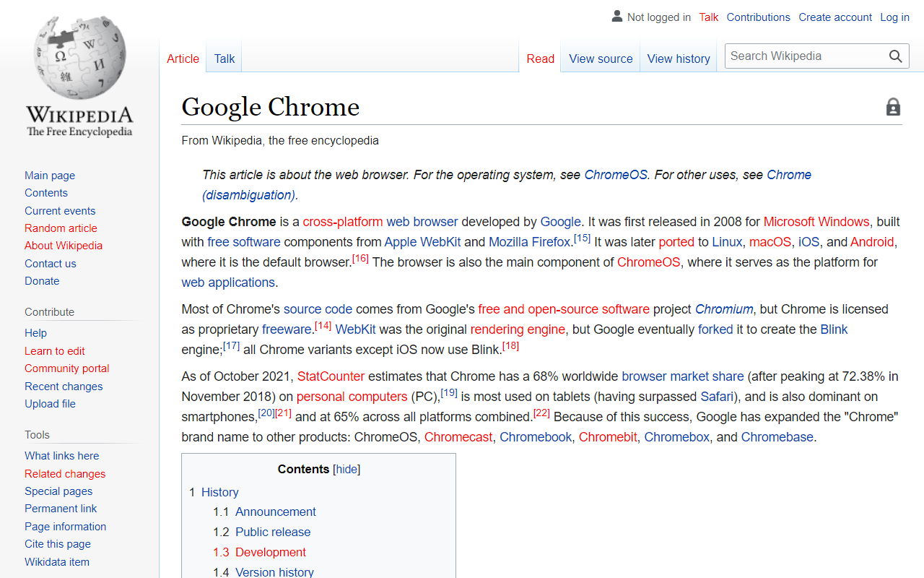Hide the Contents table
This screenshot has width=924, height=578.
[346, 469]
